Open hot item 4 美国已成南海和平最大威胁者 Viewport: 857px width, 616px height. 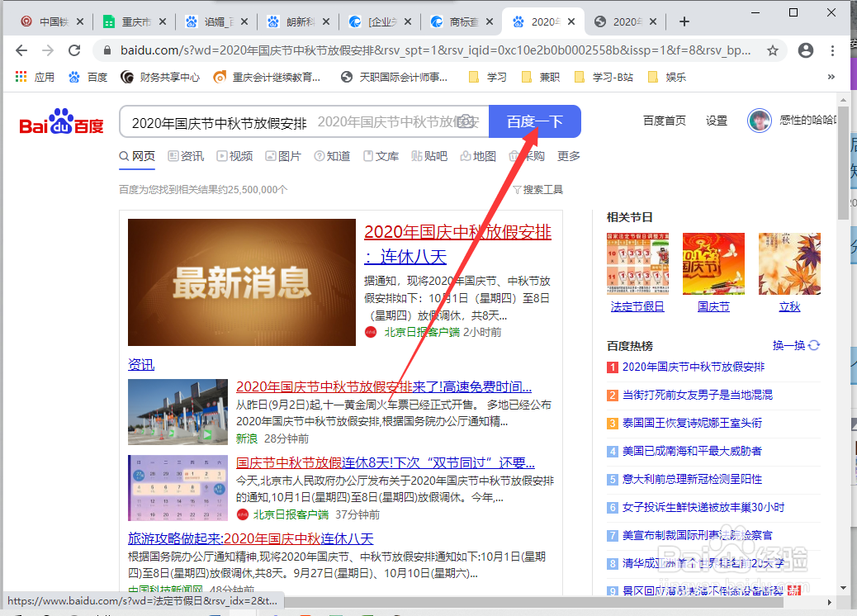click(692, 451)
